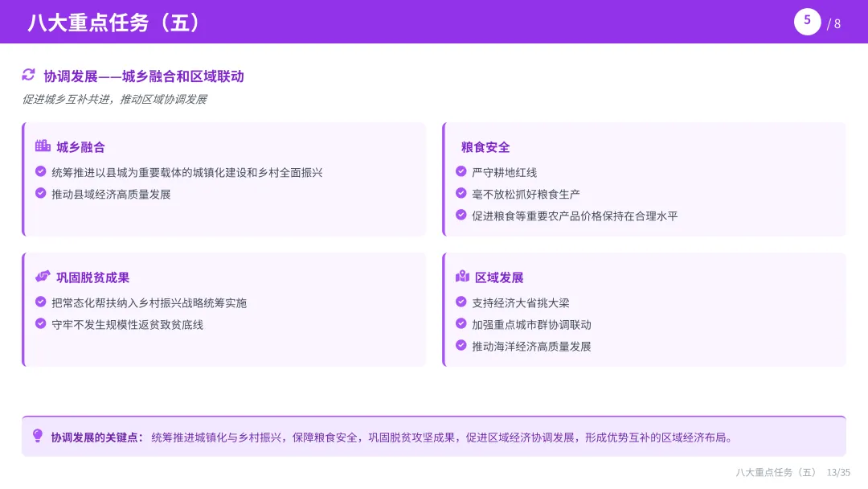Screen dimensions: 868x489
Task: Click the footer page indicator 13/35
Action: pyautogui.click(x=838, y=472)
